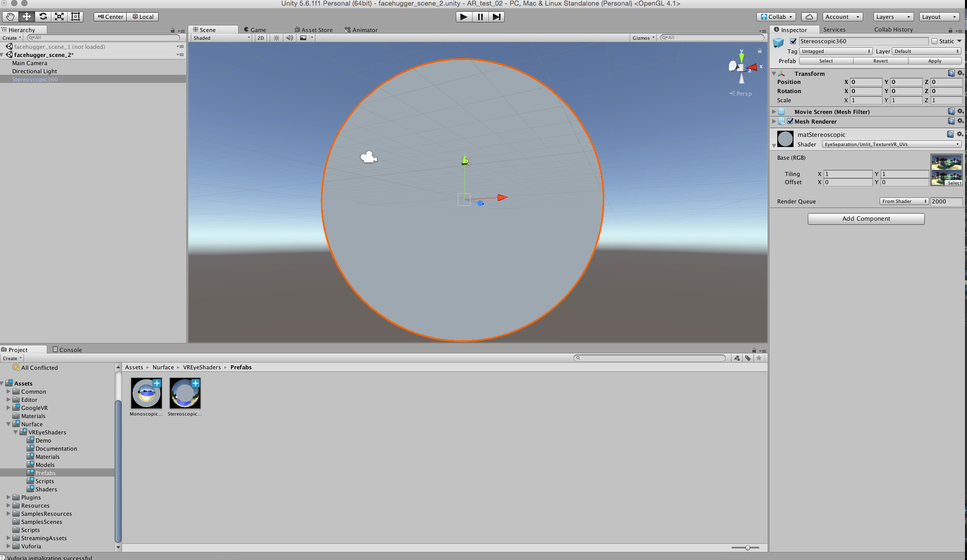
Task: Start Play mode
Action: tap(463, 17)
